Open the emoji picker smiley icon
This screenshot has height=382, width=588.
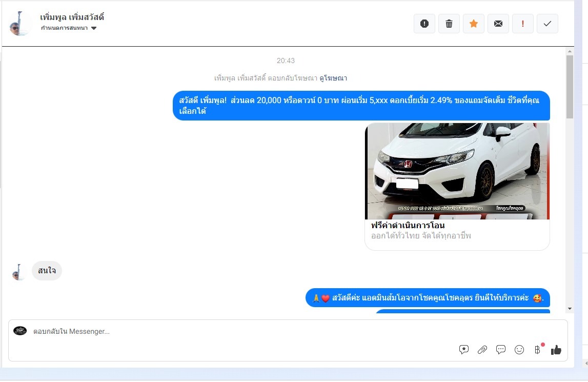click(519, 350)
